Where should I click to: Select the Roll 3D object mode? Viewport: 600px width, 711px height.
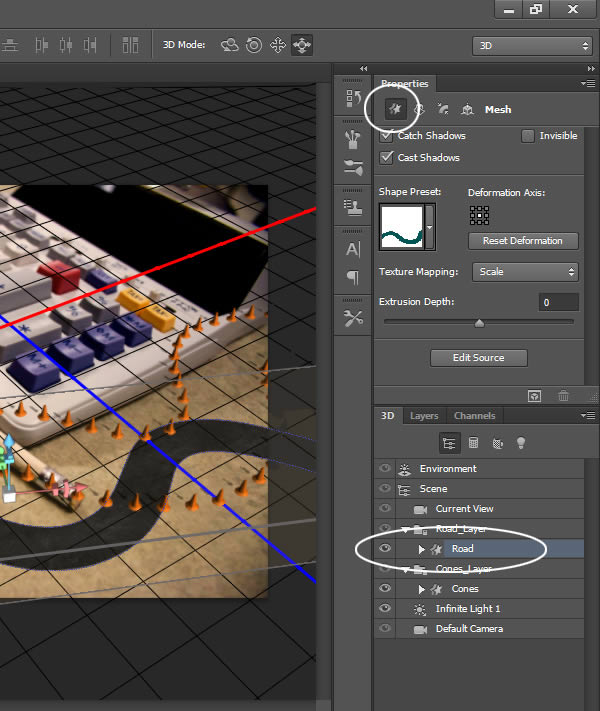(x=254, y=45)
